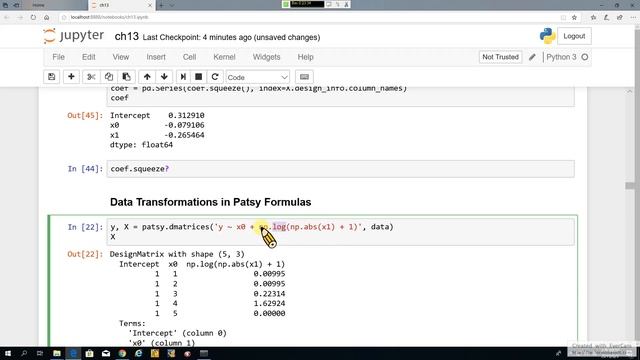Close the ch13 browser tab

point(150,5)
